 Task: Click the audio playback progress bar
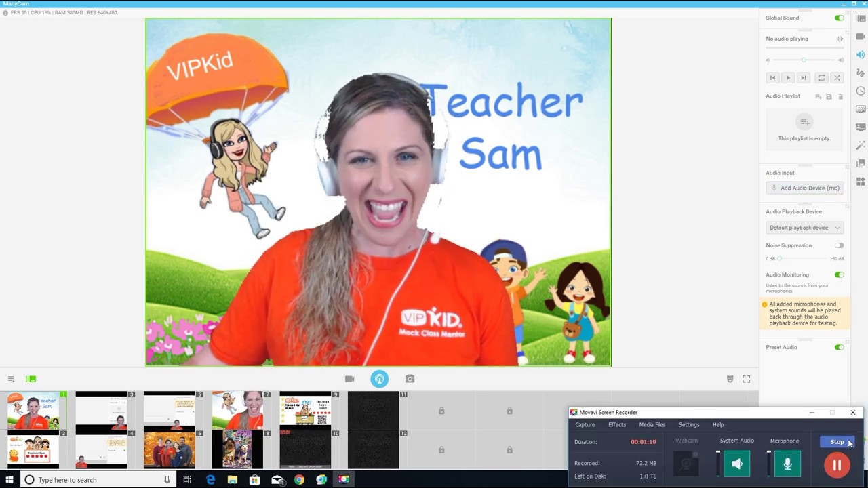(x=805, y=48)
